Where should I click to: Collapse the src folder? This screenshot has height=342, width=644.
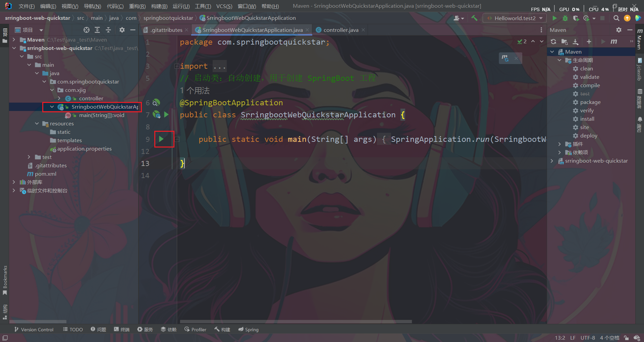click(22, 56)
